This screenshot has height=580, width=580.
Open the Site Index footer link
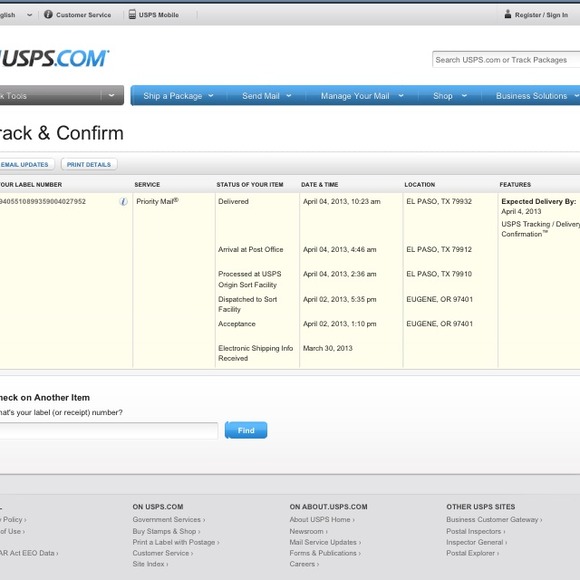(x=150, y=564)
